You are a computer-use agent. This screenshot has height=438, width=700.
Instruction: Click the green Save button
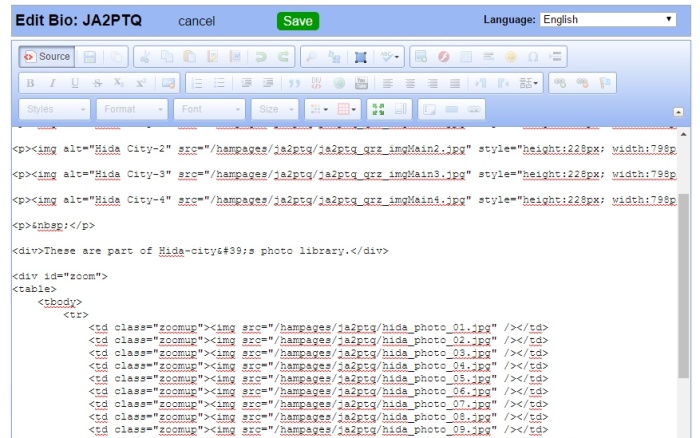coord(298,21)
